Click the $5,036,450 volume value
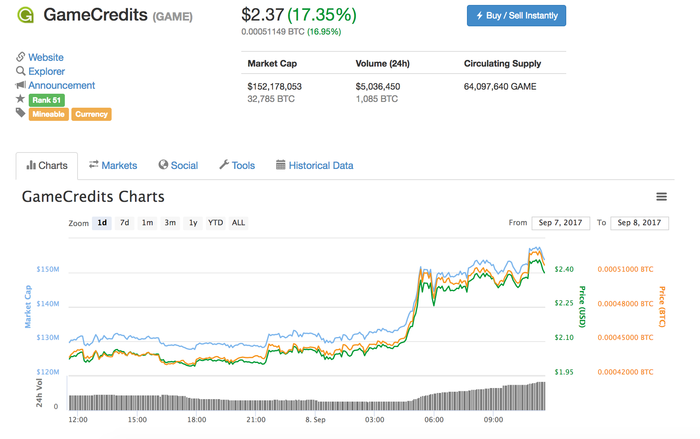Image resolution: width=700 pixels, height=439 pixels. [x=378, y=86]
